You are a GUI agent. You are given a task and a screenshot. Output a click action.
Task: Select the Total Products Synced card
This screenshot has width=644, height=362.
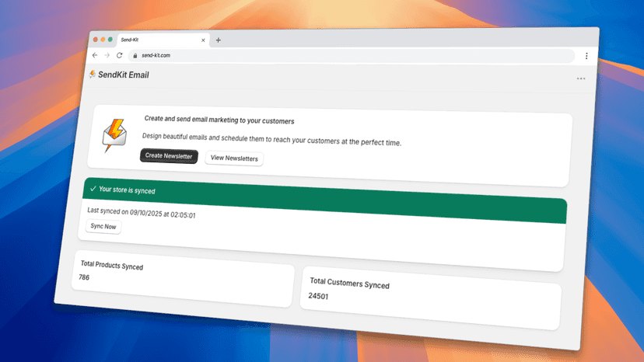184,279
